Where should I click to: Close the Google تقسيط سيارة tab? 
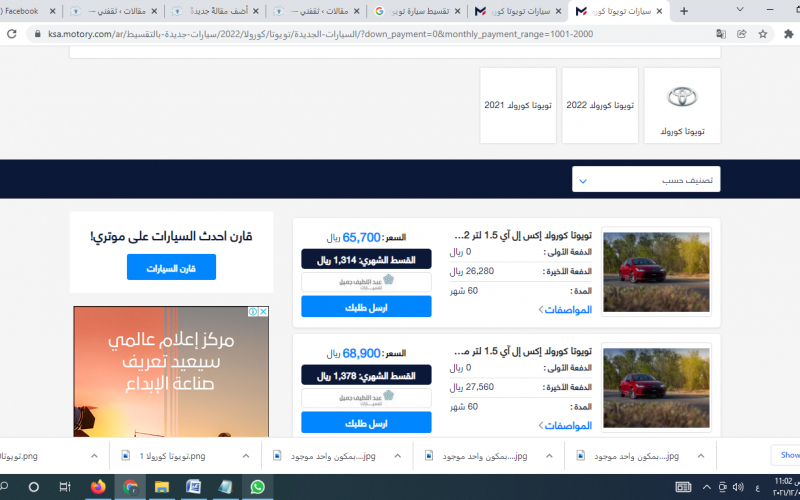pyautogui.click(x=457, y=11)
